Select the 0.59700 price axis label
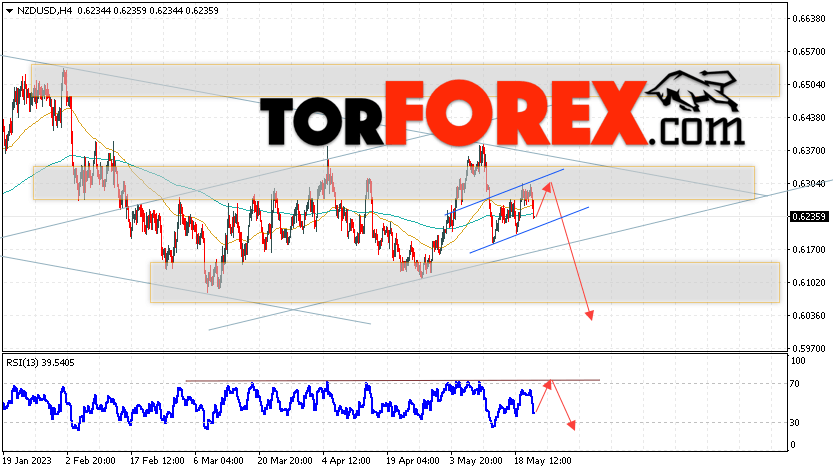The height and width of the screenshot is (472, 833). pyautogui.click(x=809, y=349)
